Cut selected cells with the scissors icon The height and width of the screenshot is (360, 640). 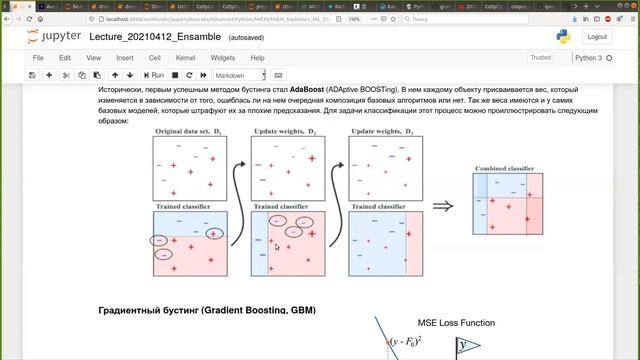point(66,75)
